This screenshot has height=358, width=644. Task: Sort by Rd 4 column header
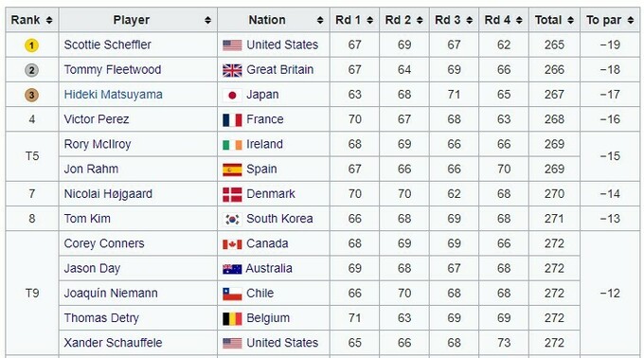tap(504, 20)
